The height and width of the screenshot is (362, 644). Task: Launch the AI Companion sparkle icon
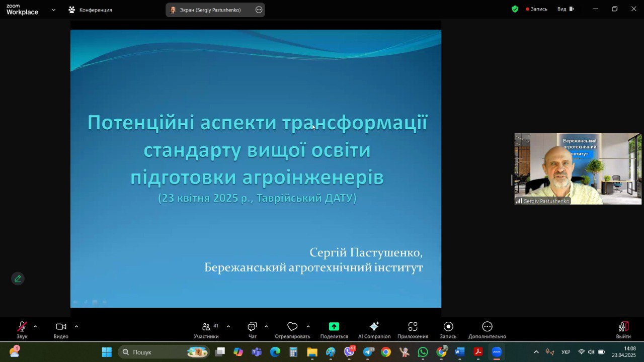[x=374, y=327]
